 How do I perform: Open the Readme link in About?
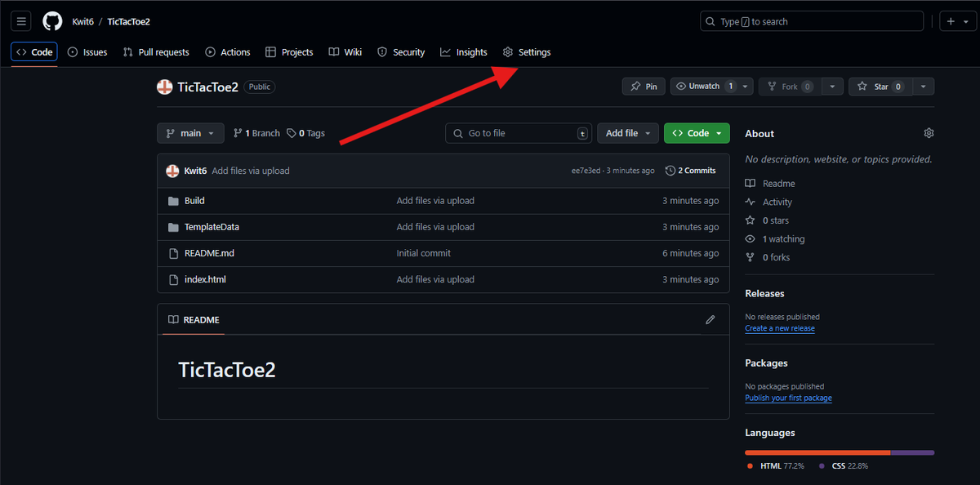(770, 184)
